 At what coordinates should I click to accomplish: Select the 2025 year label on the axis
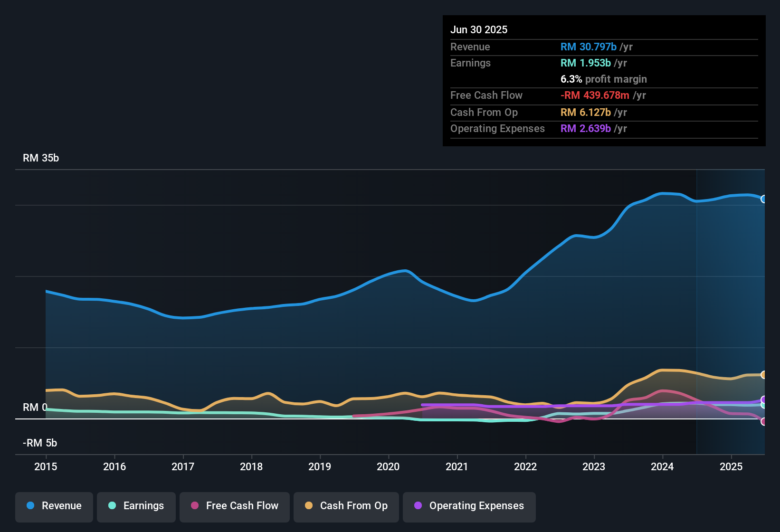click(731, 467)
